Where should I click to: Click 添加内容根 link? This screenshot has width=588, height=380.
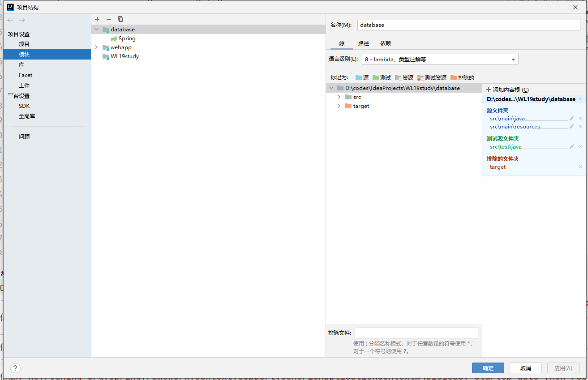click(x=507, y=90)
